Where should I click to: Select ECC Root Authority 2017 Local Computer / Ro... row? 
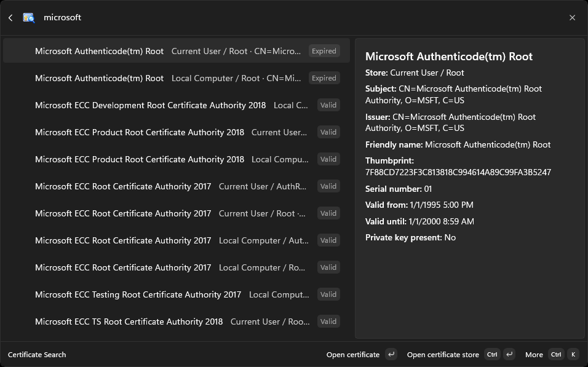[x=177, y=267]
